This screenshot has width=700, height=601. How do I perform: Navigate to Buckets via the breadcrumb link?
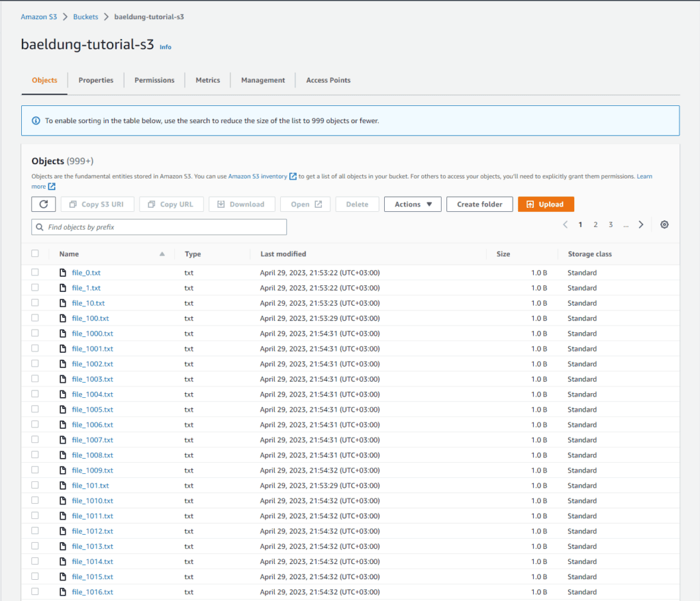pyautogui.click(x=85, y=16)
